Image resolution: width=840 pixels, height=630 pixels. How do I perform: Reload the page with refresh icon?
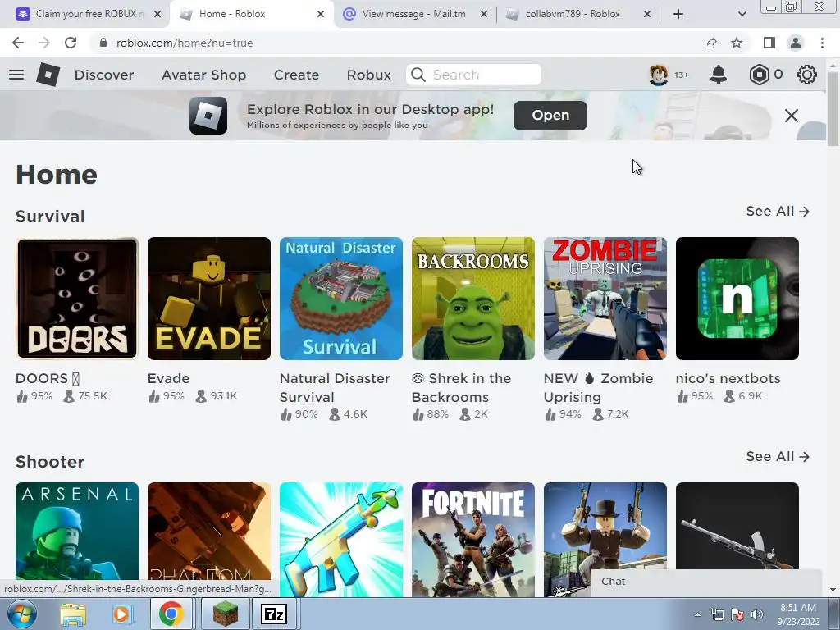(x=71, y=43)
